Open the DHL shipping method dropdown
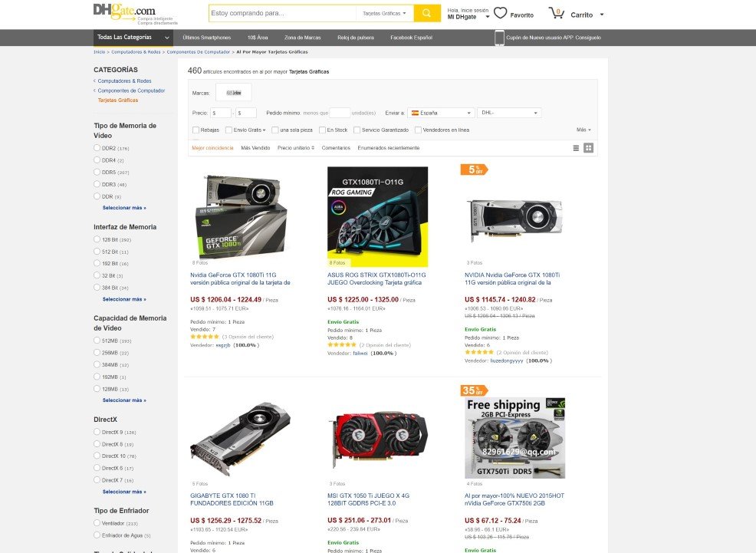The height and width of the screenshot is (553, 756). [509, 113]
